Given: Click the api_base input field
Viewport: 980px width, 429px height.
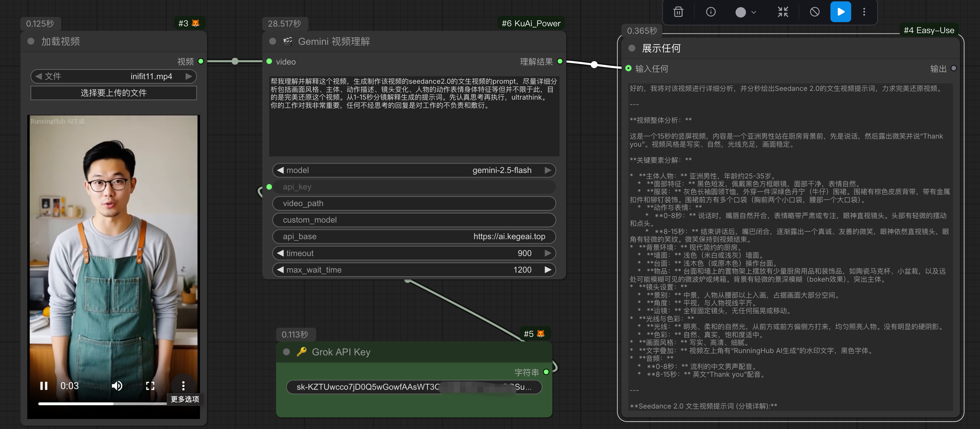Looking at the screenshot, I should click(414, 237).
